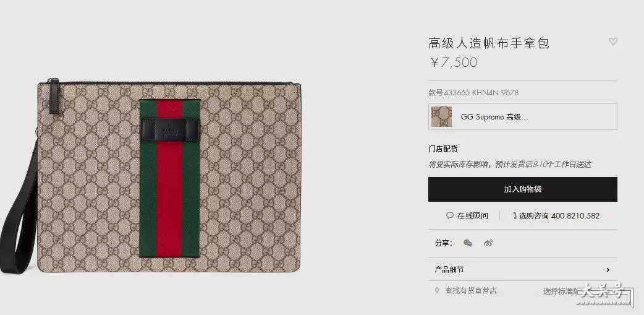Select the GG Supreme pattern swatch
644x315 pixels.
(x=441, y=117)
